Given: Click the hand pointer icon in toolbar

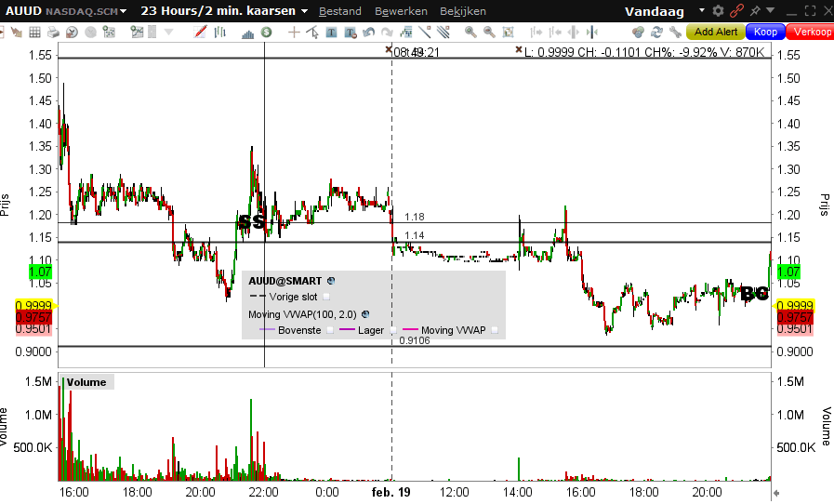Looking at the screenshot, I should 16,33.
